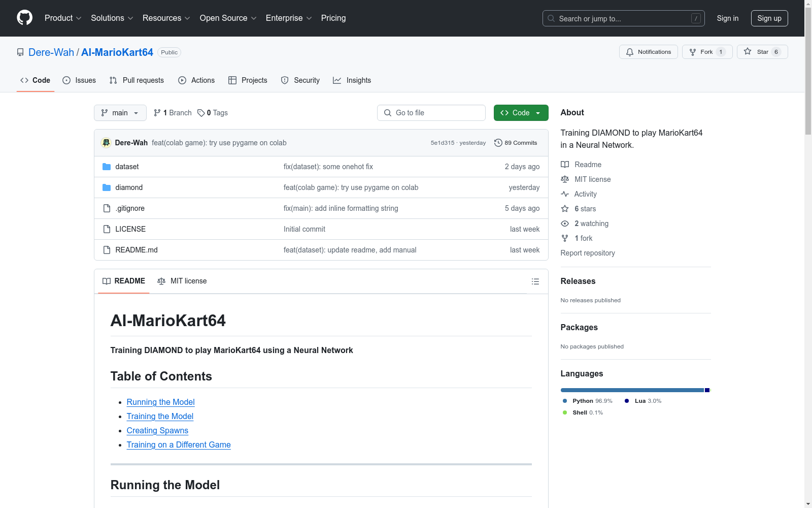Viewport: 812px width, 508px height.
Task: Click the repository icon beside Dere-Wah
Action: (x=20, y=52)
